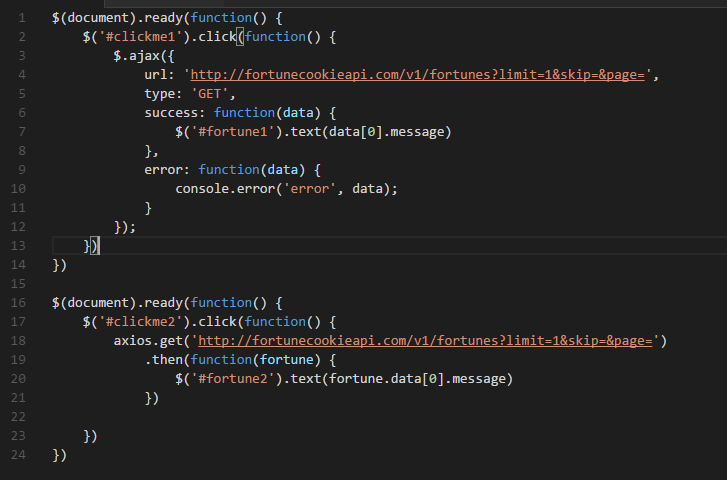Screen dimensions: 727x480
Task: Click the closing }); on line 12
Action: click(125, 227)
